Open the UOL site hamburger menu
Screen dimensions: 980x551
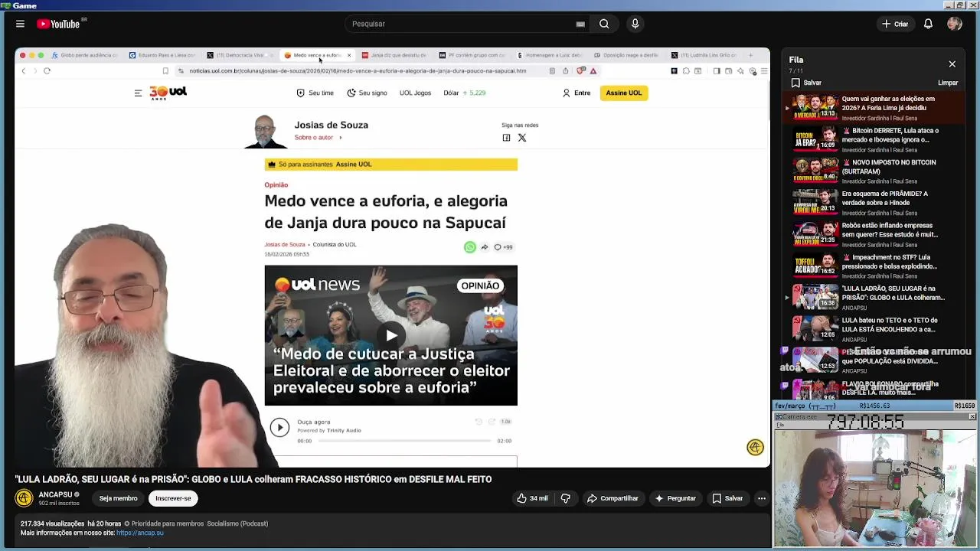[138, 93]
